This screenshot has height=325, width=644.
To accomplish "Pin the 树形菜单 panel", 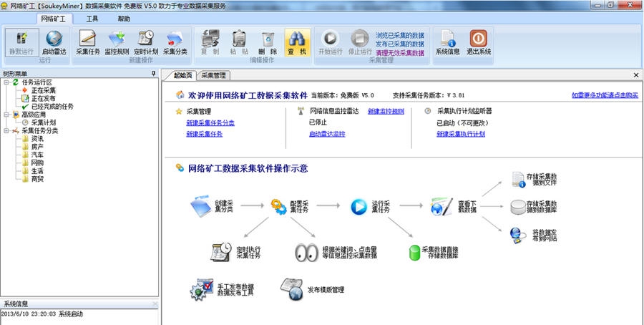I will (154, 74).
